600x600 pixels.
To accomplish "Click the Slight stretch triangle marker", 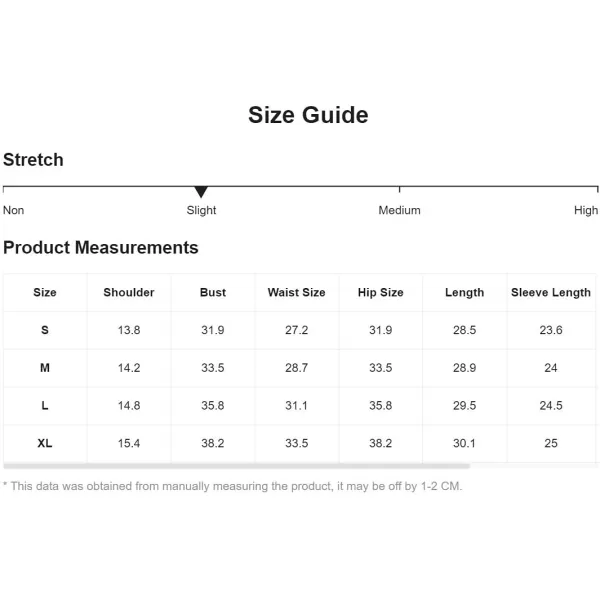I will 201,192.
